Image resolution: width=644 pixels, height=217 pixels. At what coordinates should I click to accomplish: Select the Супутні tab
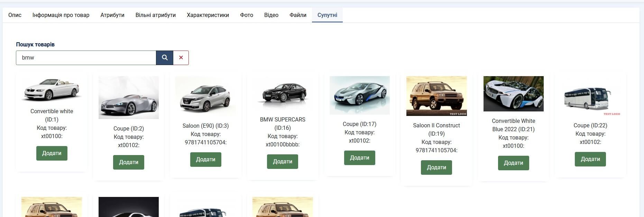327,15
